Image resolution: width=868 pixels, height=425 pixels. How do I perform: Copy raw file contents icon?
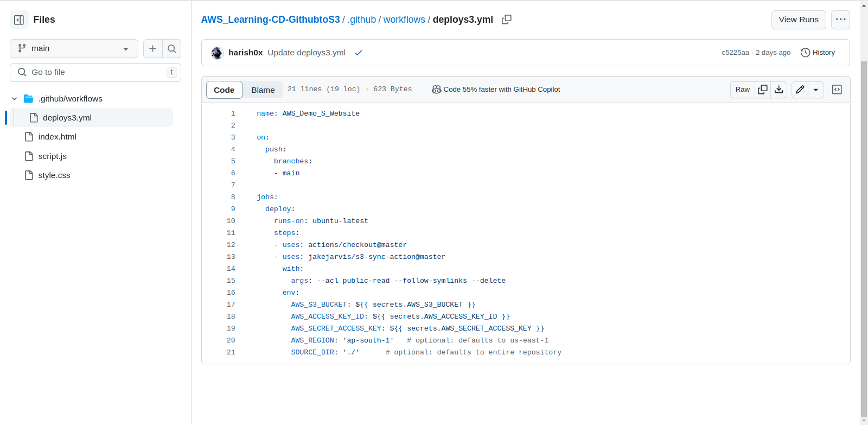click(763, 90)
